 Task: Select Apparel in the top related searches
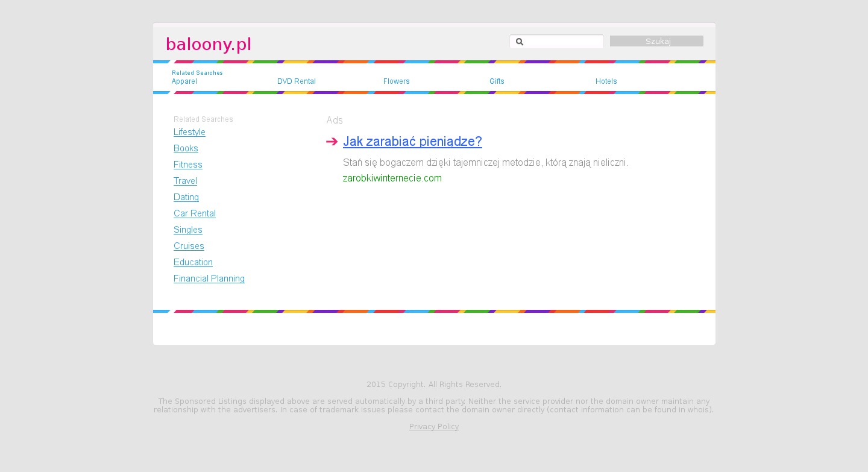pyautogui.click(x=184, y=81)
